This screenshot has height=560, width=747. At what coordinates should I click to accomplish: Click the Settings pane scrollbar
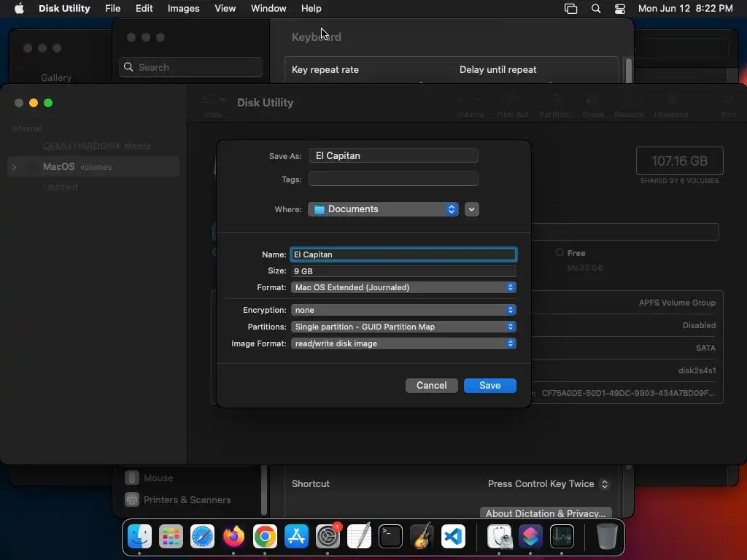(628, 69)
